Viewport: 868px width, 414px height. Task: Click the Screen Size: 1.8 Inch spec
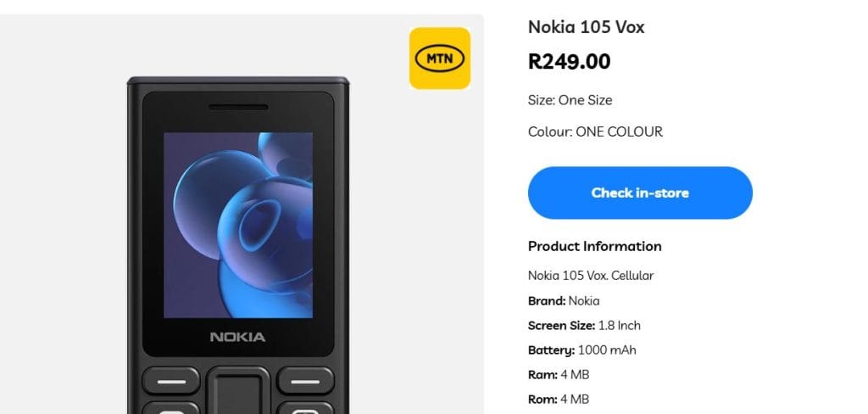click(584, 325)
